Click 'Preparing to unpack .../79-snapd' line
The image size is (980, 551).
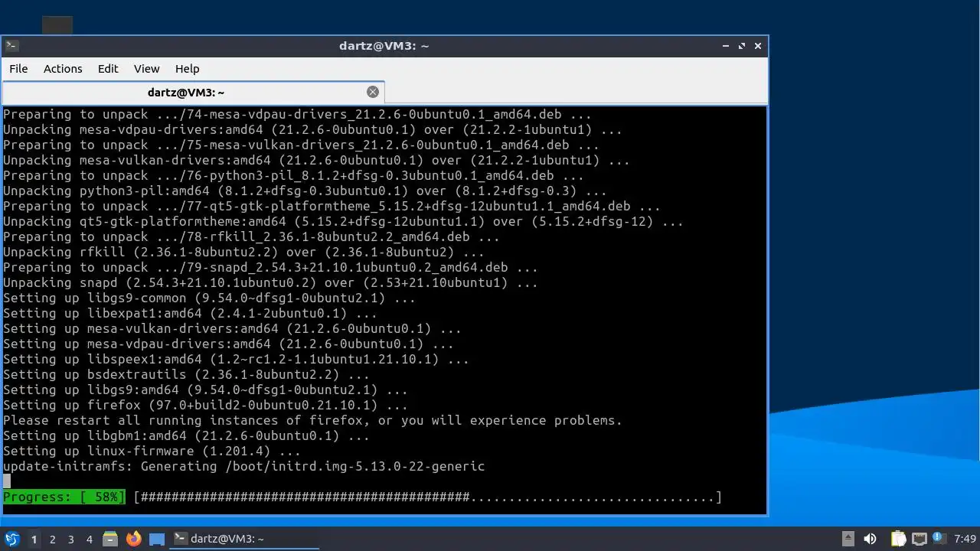(270, 267)
